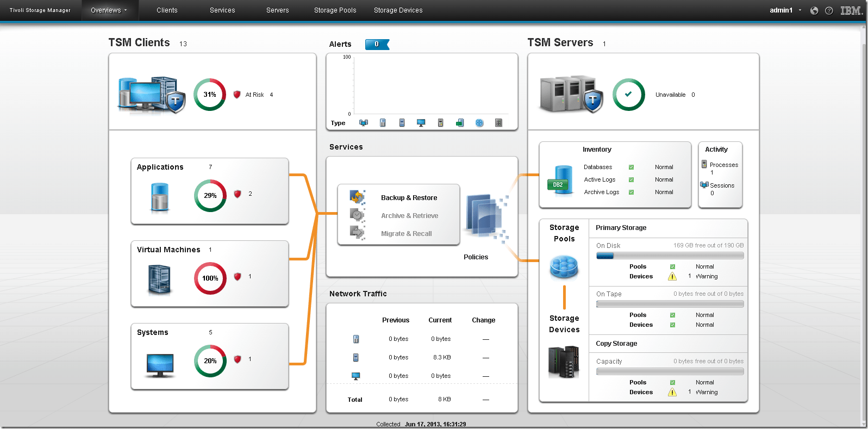Open the Clients menu item
This screenshot has width=868, height=429.
coord(167,10)
